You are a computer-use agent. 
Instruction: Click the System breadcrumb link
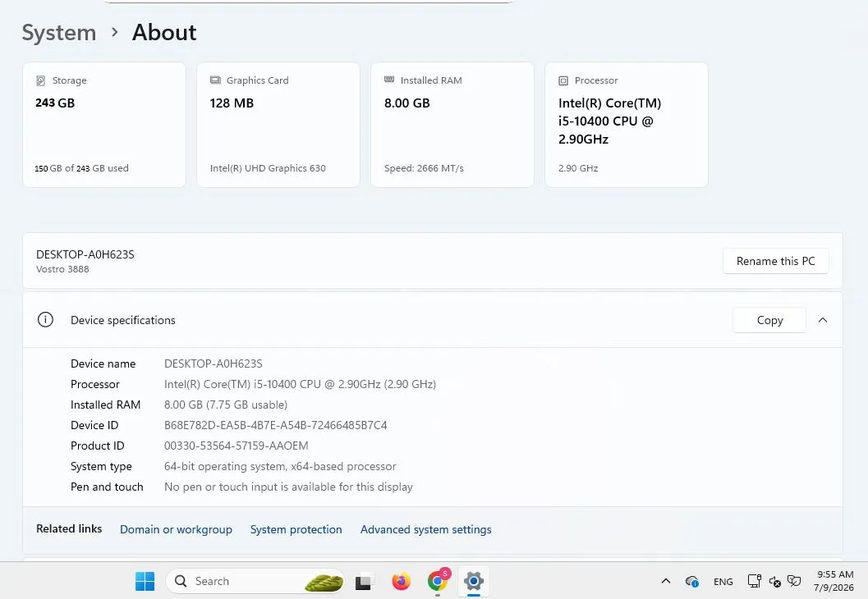[x=58, y=33]
